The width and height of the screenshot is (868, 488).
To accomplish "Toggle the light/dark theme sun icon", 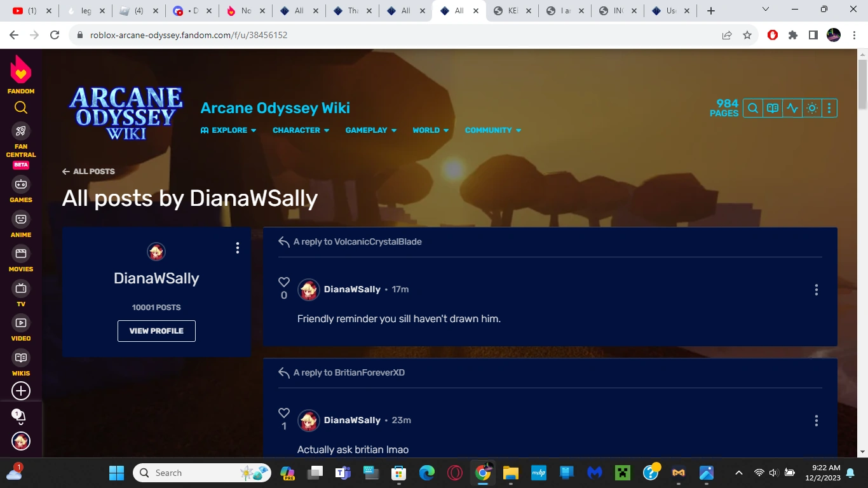I will [811, 108].
